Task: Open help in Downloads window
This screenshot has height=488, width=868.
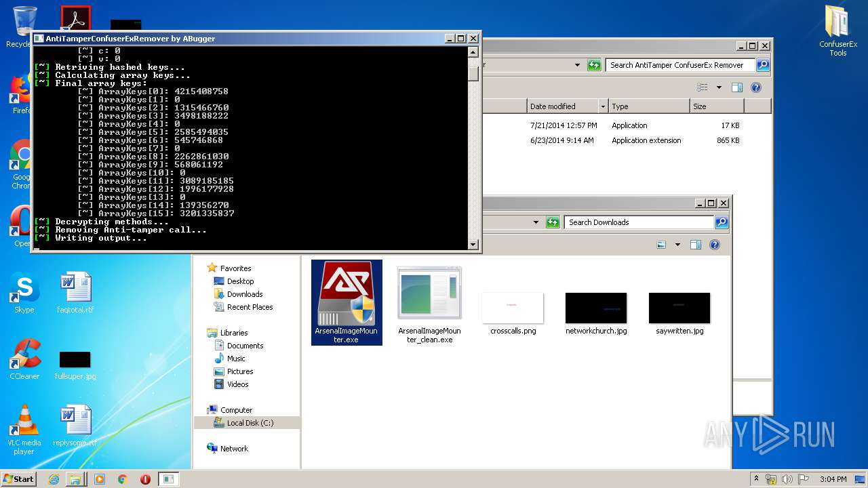Action: pyautogui.click(x=715, y=245)
